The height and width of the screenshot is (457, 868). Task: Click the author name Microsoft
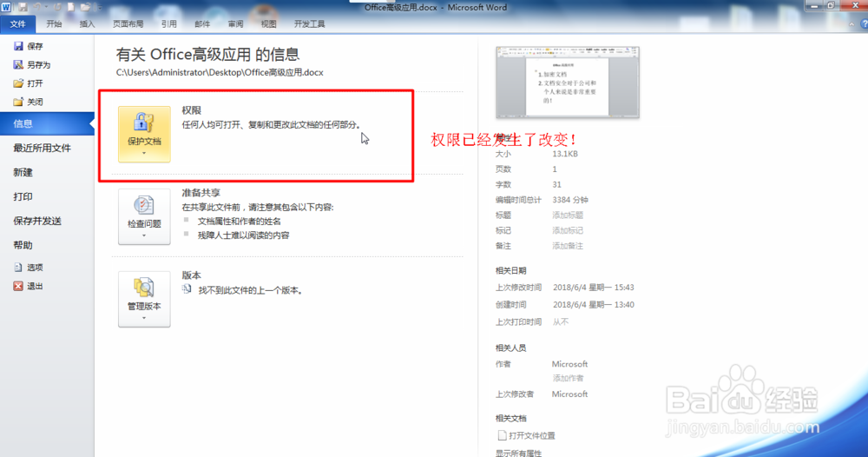tap(569, 364)
